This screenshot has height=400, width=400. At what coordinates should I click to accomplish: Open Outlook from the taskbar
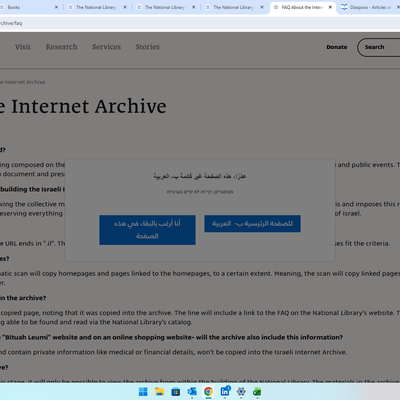[192, 392]
